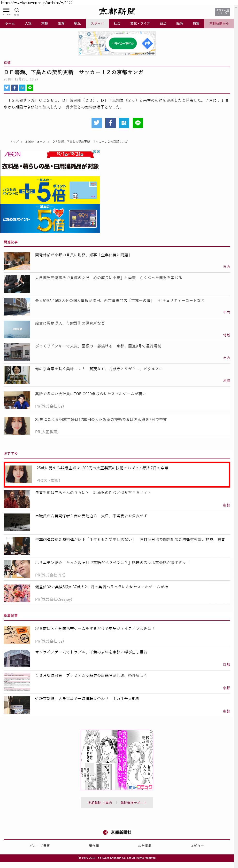The width and height of the screenshot is (238, 868).
Task: Click 定期購読 ご案内 link
Action: pos(100,803)
